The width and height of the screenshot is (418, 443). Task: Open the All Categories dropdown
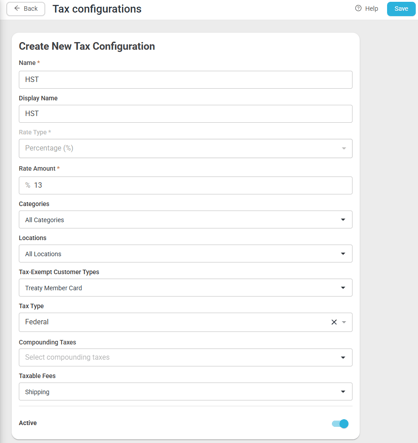(185, 220)
